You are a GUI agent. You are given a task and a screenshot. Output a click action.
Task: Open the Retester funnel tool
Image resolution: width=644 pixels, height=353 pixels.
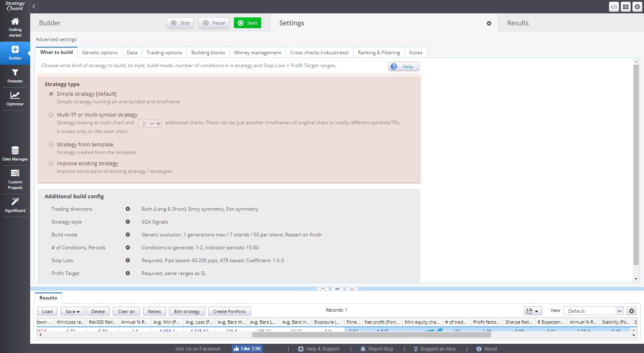tap(15, 76)
